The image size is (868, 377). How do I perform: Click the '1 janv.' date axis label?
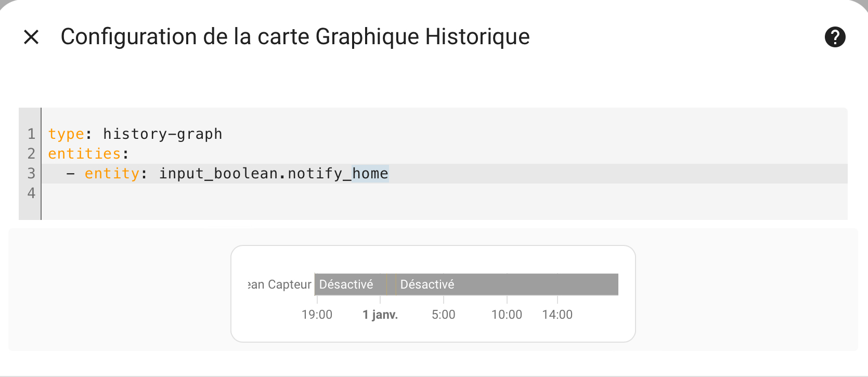(380, 315)
